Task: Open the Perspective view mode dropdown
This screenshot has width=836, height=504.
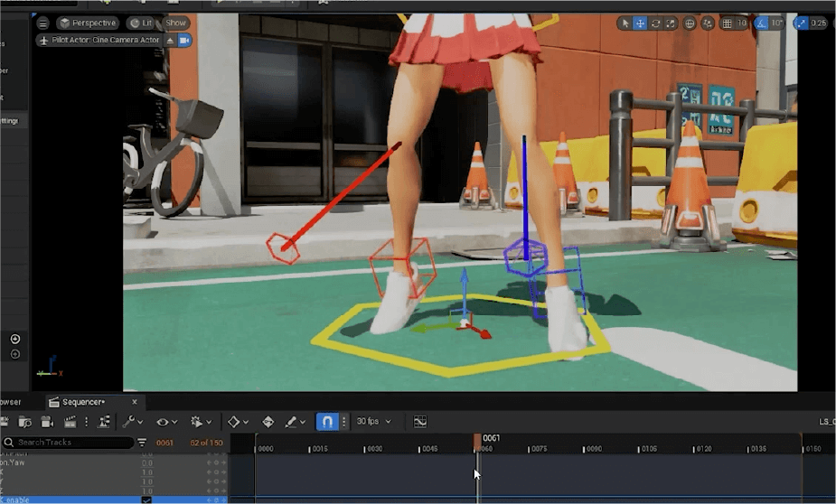Action: point(89,23)
